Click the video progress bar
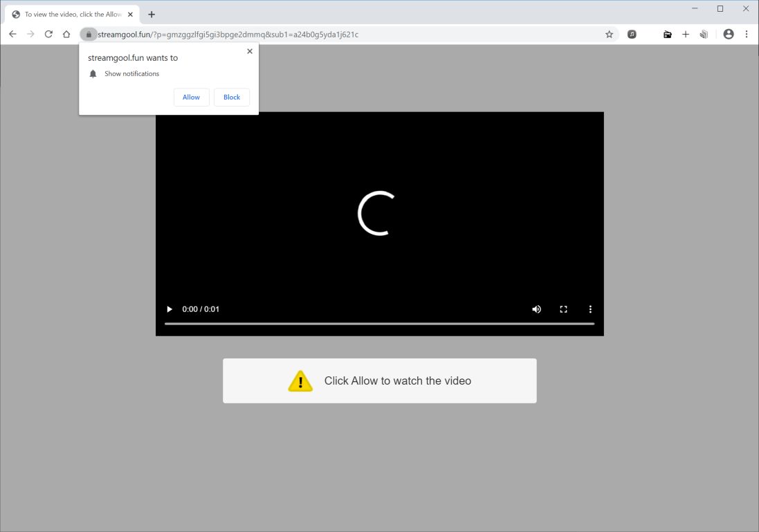The width and height of the screenshot is (759, 532). tap(379, 322)
